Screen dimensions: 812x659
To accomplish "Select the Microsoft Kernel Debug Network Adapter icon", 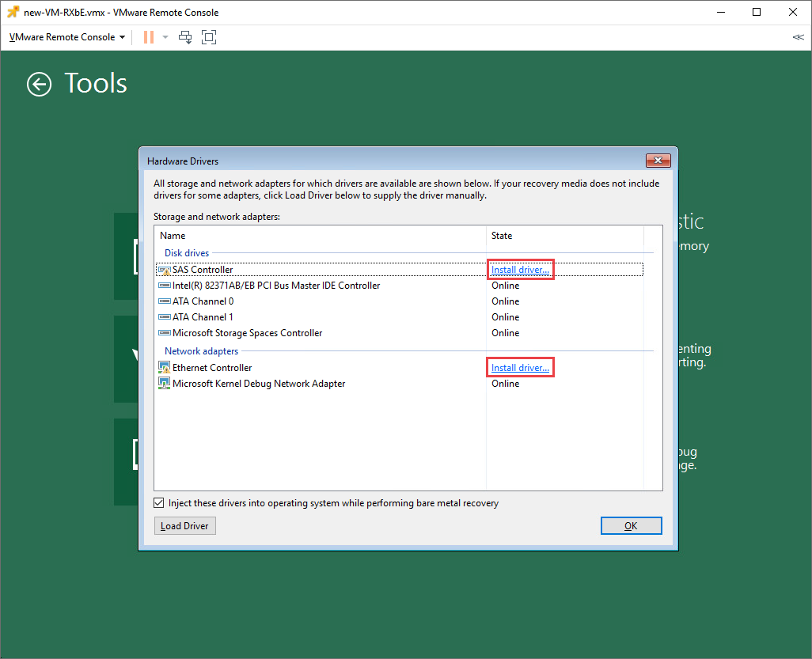I will coord(164,384).
